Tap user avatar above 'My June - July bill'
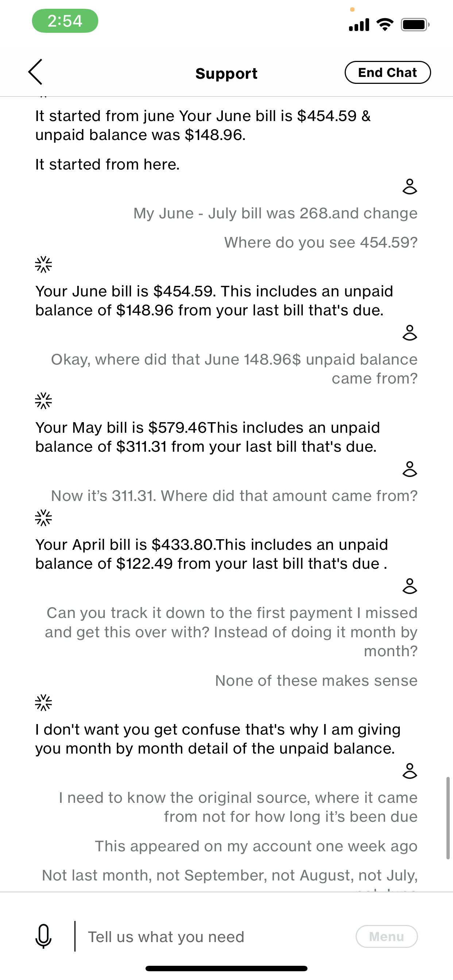The image size is (453, 980). (x=410, y=187)
